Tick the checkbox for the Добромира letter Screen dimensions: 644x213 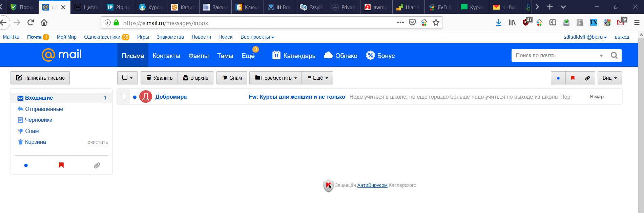(x=124, y=97)
